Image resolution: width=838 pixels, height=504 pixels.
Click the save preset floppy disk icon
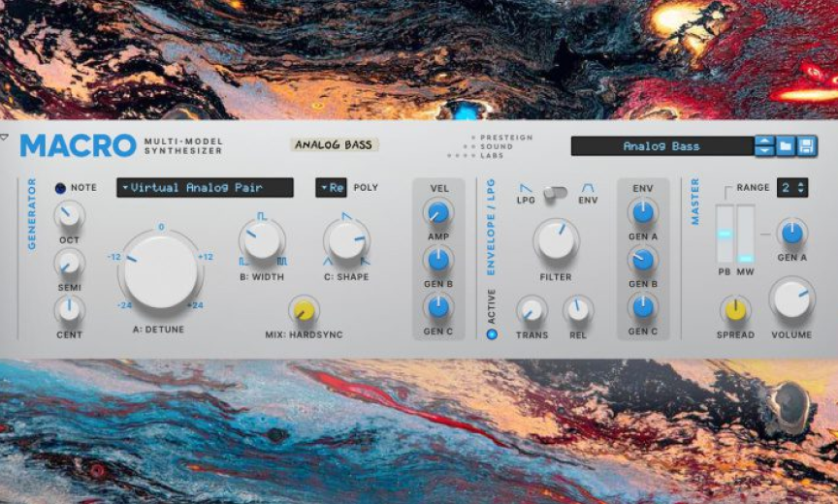pyautogui.click(x=807, y=146)
